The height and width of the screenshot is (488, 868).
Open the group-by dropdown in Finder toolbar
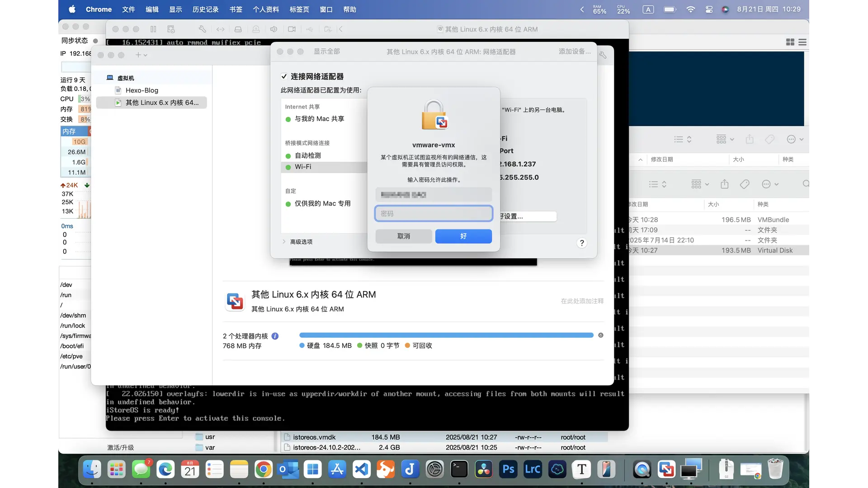(700, 184)
